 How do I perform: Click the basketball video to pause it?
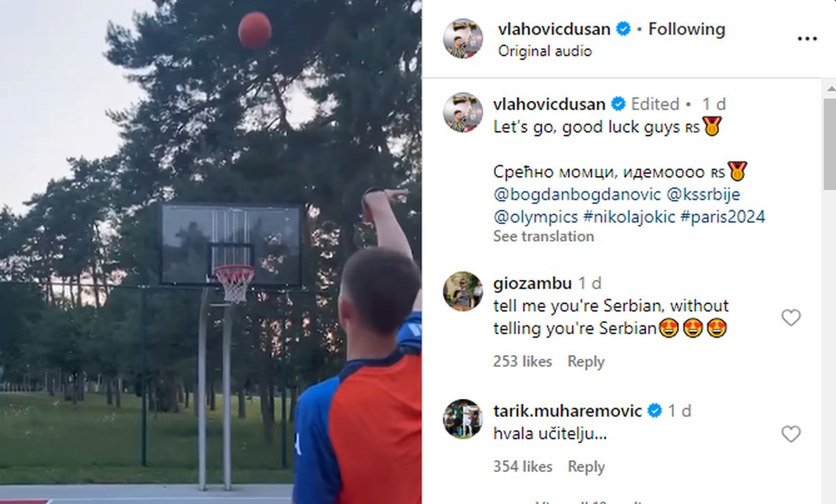pos(210,252)
